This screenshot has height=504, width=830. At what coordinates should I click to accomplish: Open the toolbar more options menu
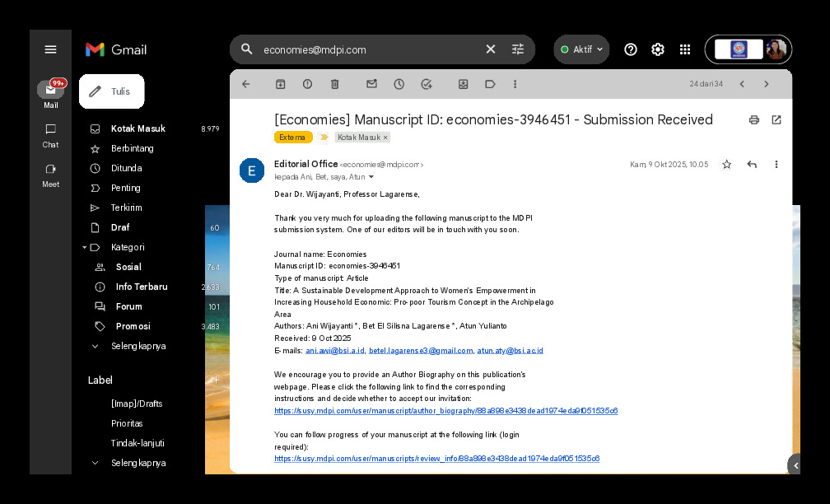[x=515, y=84]
